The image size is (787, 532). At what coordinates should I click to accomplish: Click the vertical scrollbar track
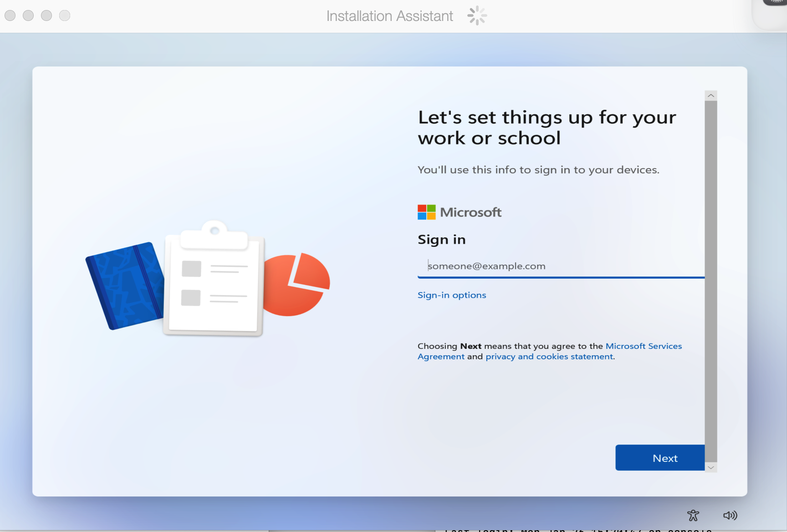point(710,281)
